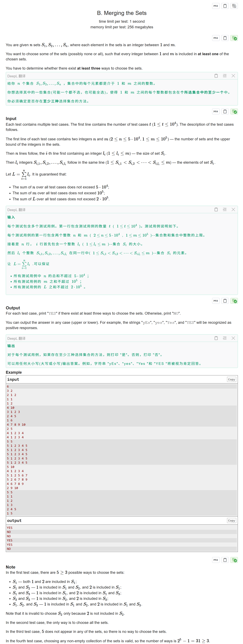
Task: Close the first DeepL translation popup
Action: coord(233,76)
